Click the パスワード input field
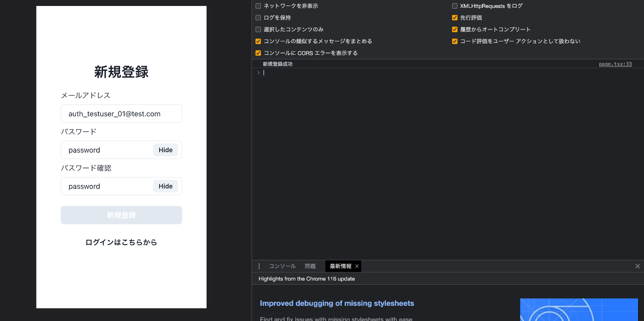The height and width of the screenshot is (321, 644). [121, 150]
